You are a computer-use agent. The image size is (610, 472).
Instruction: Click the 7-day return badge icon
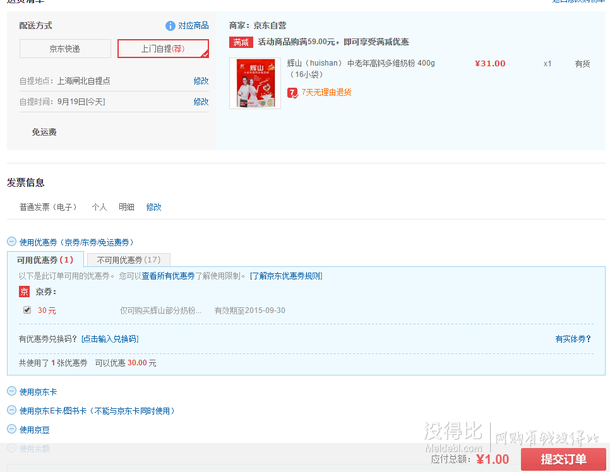coord(292,93)
